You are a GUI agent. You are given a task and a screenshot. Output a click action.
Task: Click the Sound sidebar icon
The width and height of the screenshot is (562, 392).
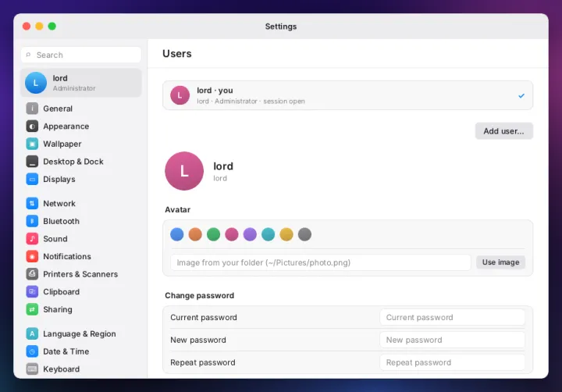point(32,238)
